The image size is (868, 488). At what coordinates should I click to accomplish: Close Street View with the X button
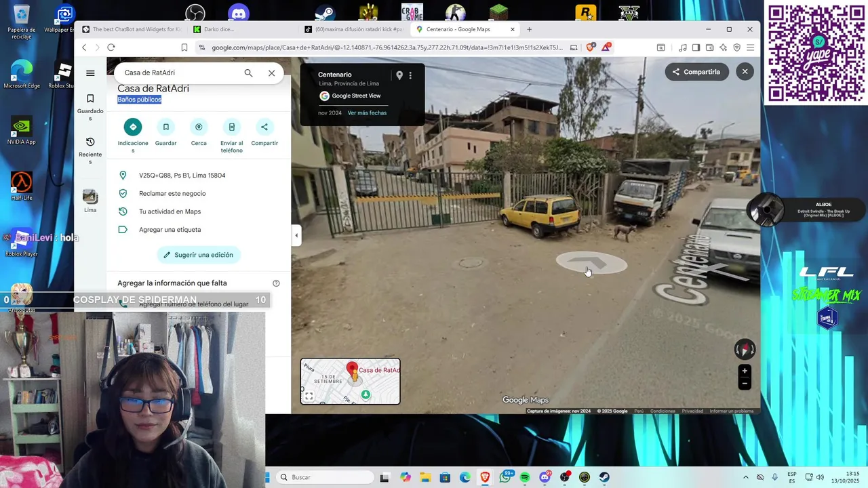745,72
